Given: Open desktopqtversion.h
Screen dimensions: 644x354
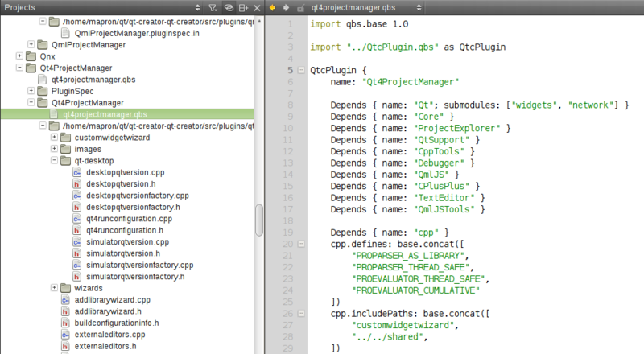Looking at the screenshot, I should pyautogui.click(x=121, y=184).
